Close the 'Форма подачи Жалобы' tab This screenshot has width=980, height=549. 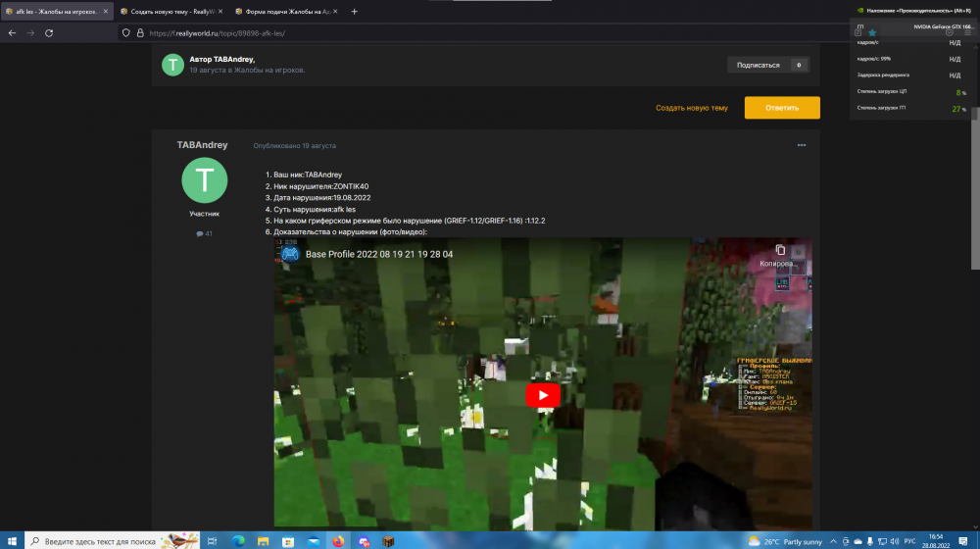pos(335,11)
